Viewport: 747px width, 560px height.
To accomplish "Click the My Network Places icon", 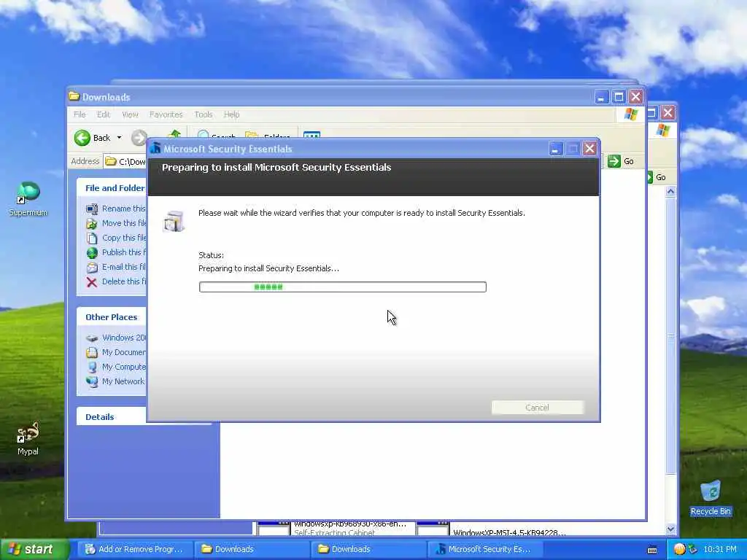I will (91, 382).
